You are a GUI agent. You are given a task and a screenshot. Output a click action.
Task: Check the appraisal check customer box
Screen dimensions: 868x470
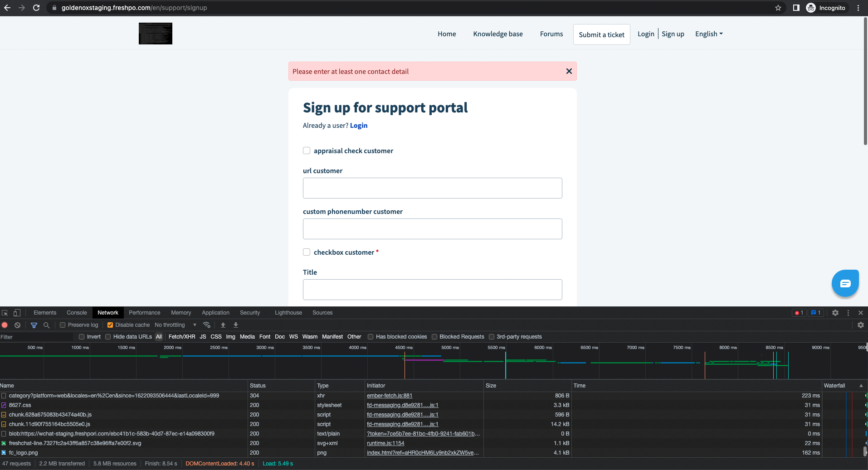(x=307, y=150)
